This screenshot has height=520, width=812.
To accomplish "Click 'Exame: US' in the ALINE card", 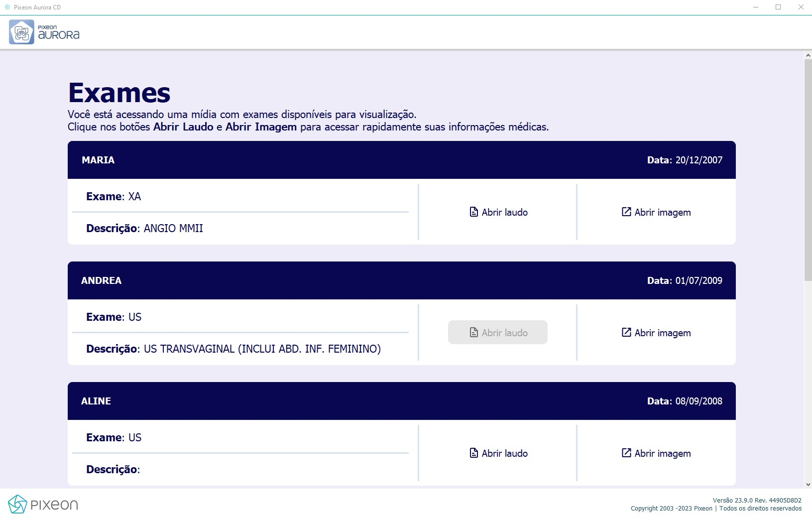I will pos(114,437).
